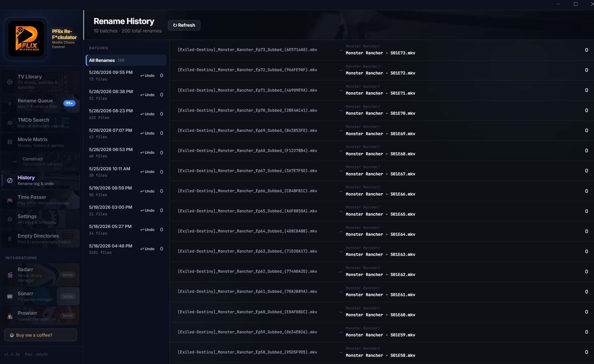Click the Sonarr integration icon
The image size is (594, 364).
[x=10, y=296]
